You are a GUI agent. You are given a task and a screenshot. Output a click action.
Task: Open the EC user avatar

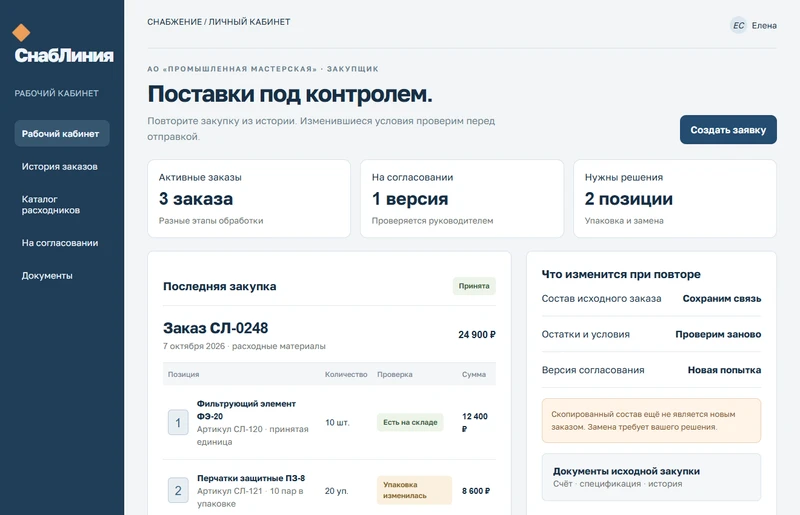(x=738, y=26)
